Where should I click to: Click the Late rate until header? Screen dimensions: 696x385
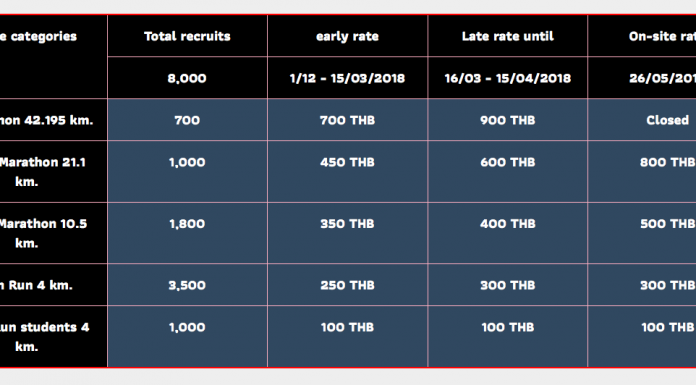(508, 36)
